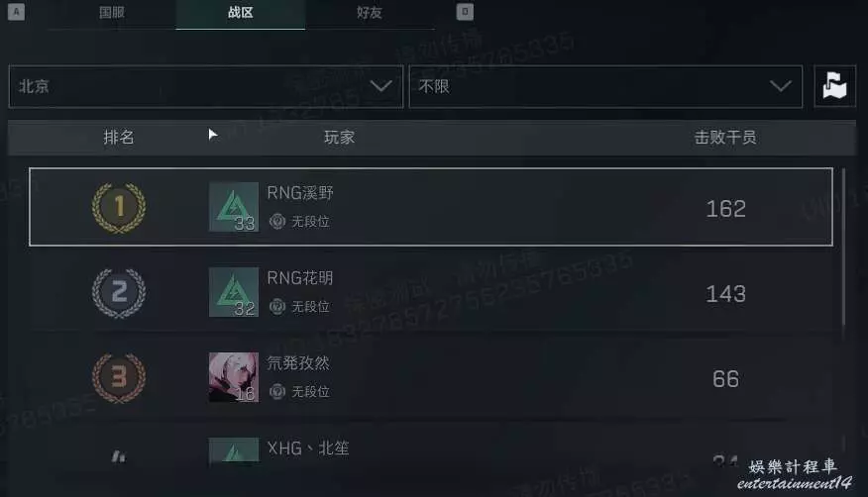Click rank emblem beside RNG溪野's 无段位

coord(277,221)
